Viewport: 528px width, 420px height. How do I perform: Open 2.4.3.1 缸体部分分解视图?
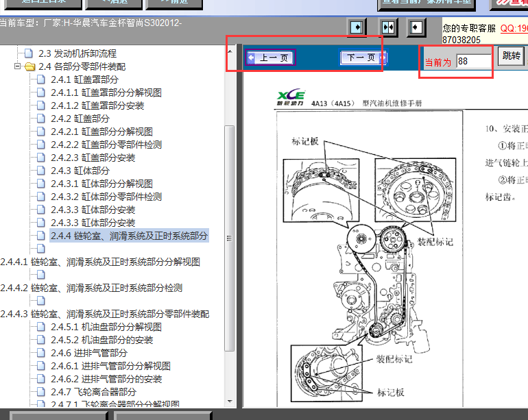click(101, 184)
